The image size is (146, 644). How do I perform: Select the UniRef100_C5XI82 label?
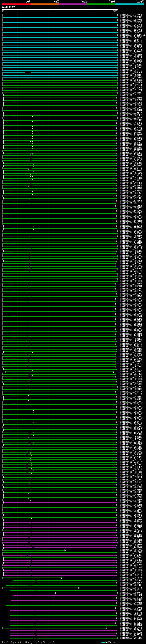[131, 75]
